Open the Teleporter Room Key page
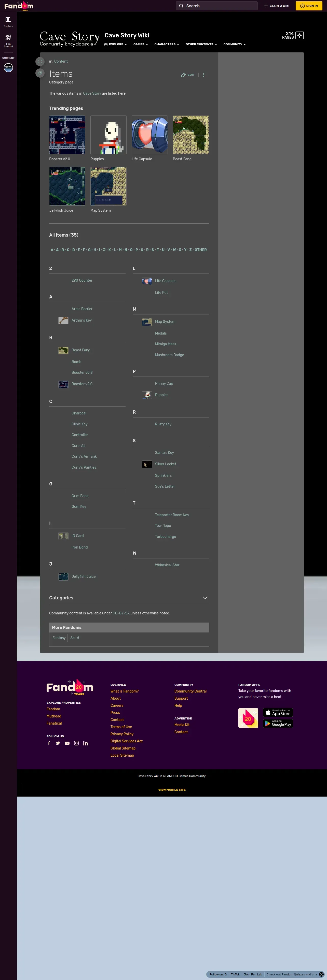This screenshot has height=980, width=327. tap(172, 515)
